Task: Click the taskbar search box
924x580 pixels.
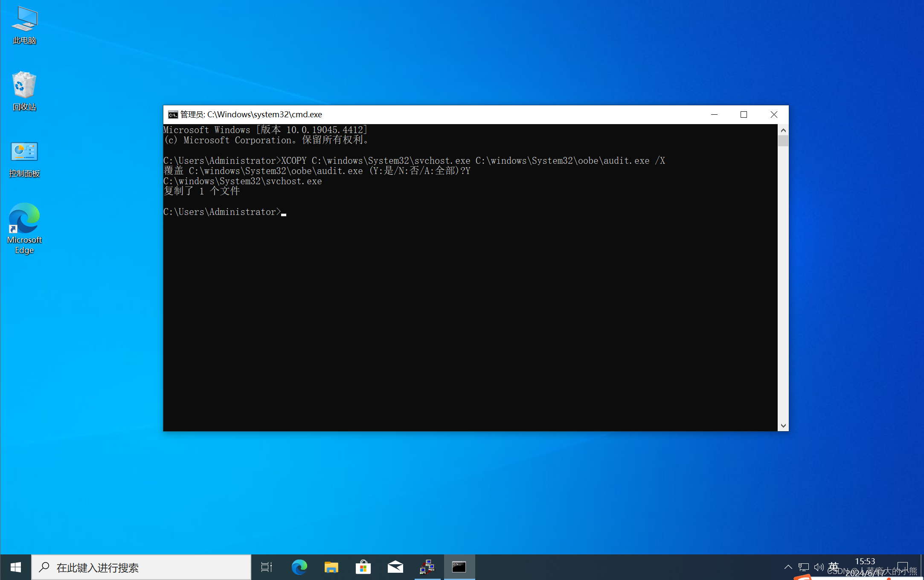Action: (x=141, y=567)
